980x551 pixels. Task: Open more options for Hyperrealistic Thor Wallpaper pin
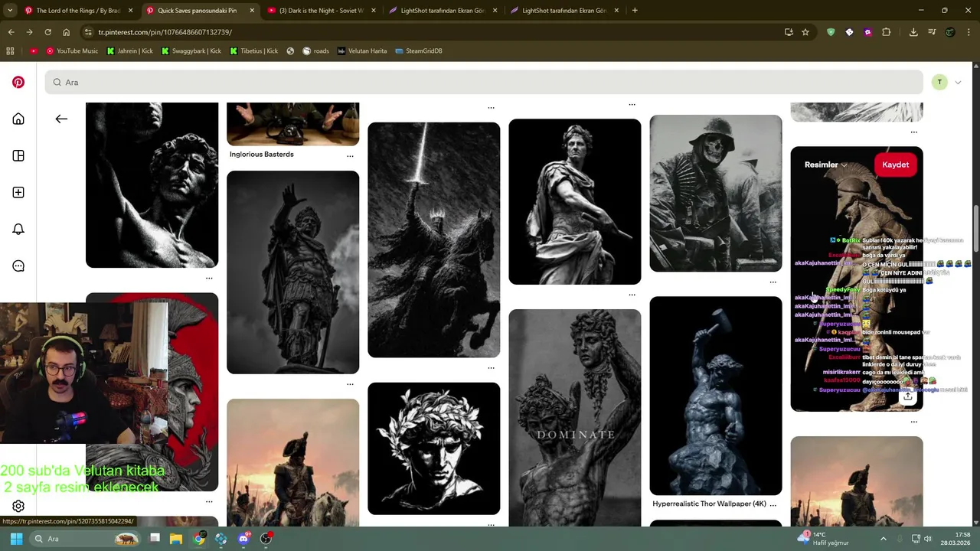[x=773, y=504]
